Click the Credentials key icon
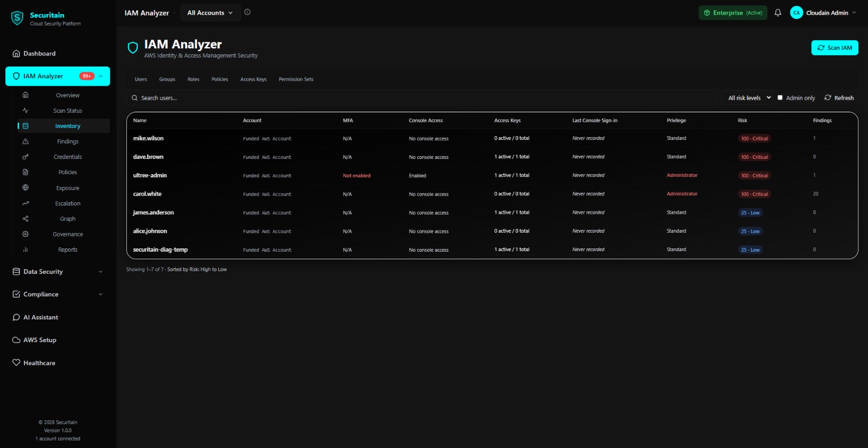This screenshot has height=448, width=868. pos(25,157)
